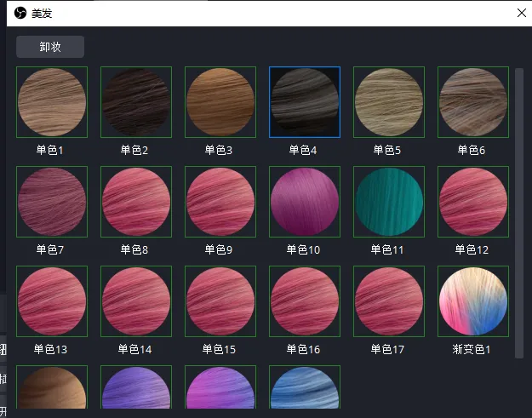Select the 渐变色1 gradient rainbow hair swatch

point(473,301)
